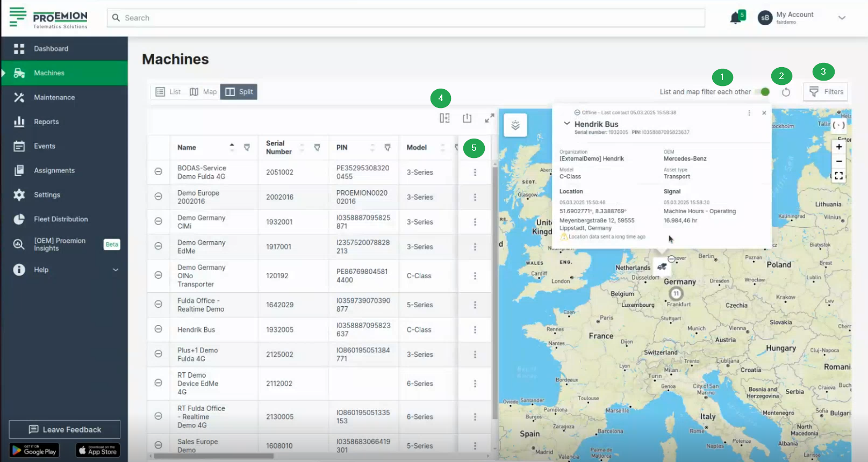
Task: Switch to List view
Action: pos(168,92)
